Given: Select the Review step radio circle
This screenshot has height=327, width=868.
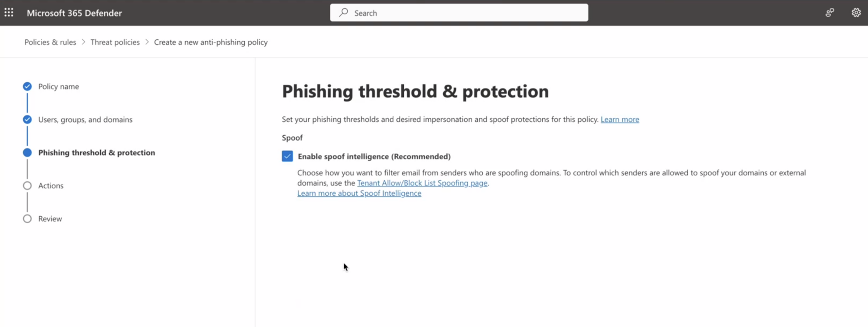Looking at the screenshot, I should 27,218.
